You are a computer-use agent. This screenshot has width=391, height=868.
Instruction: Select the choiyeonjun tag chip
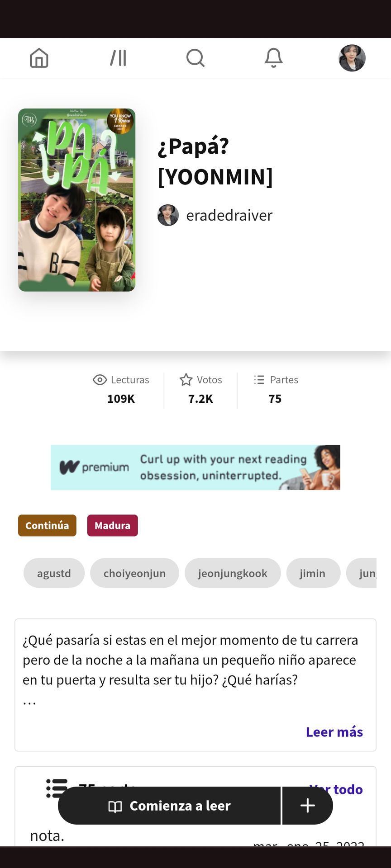pos(134,573)
